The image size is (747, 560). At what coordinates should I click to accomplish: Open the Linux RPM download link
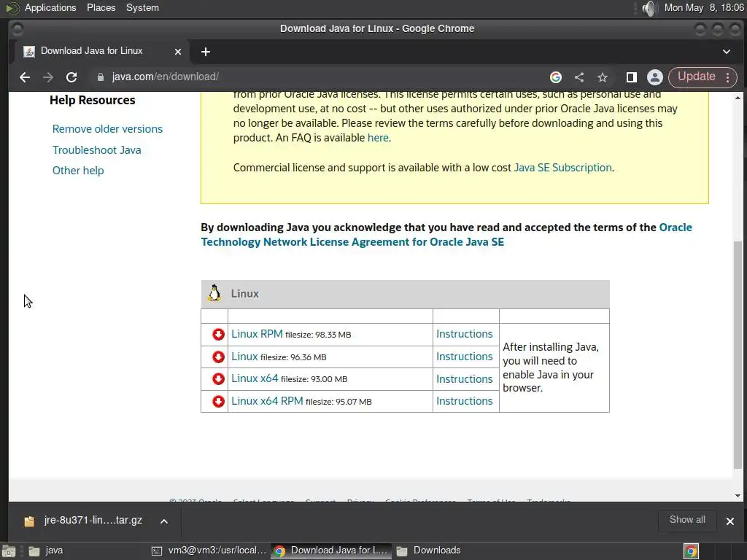(x=257, y=334)
